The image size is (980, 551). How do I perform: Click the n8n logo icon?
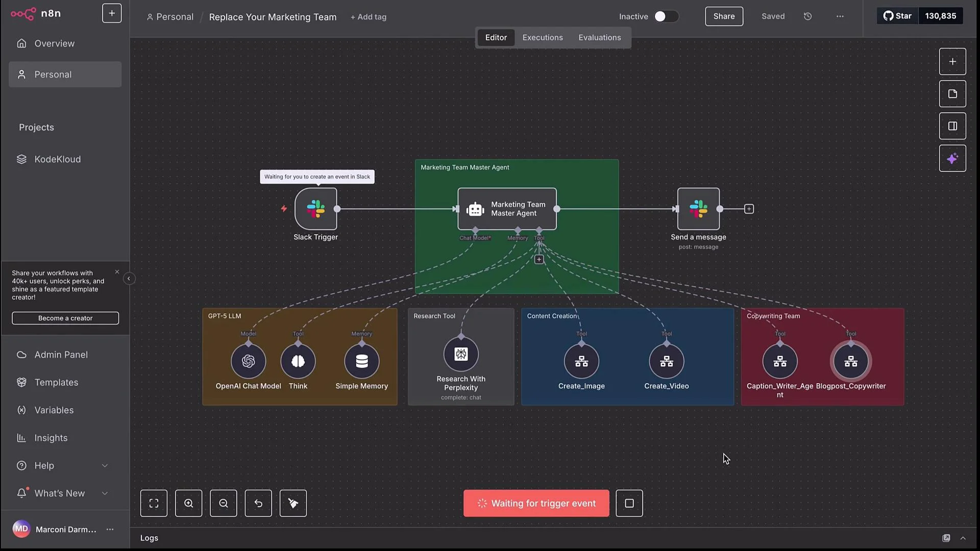tap(23, 13)
